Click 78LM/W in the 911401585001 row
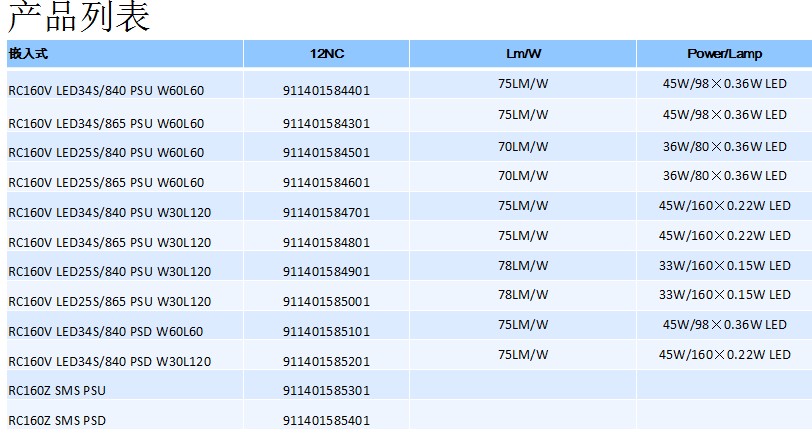Image resolution: width=812 pixels, height=435 pixels. (x=523, y=295)
